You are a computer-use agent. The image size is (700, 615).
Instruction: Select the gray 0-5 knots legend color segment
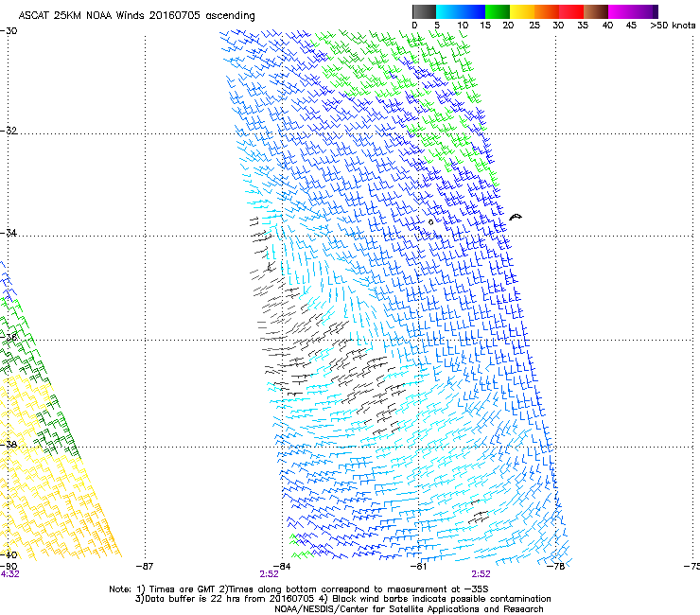coord(424,11)
